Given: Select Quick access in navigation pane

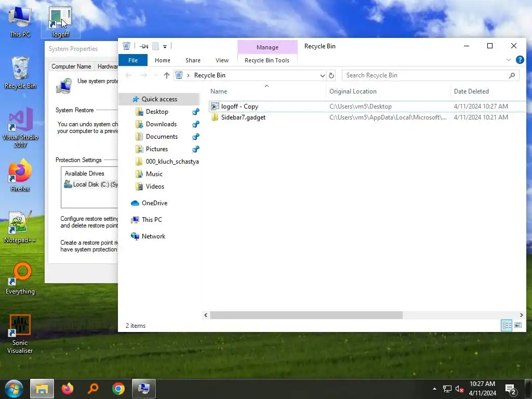Looking at the screenshot, I should tap(159, 99).
